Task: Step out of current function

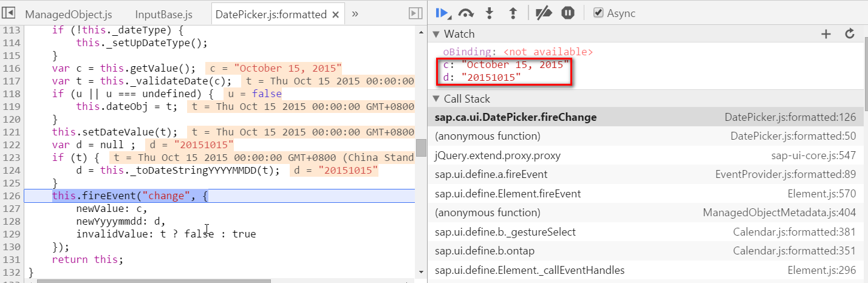Action: point(513,13)
